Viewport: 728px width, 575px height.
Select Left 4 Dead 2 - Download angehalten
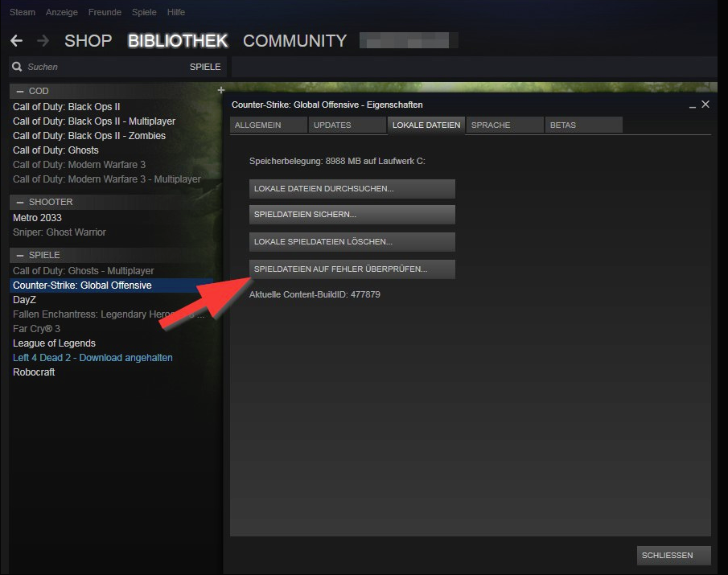93,358
